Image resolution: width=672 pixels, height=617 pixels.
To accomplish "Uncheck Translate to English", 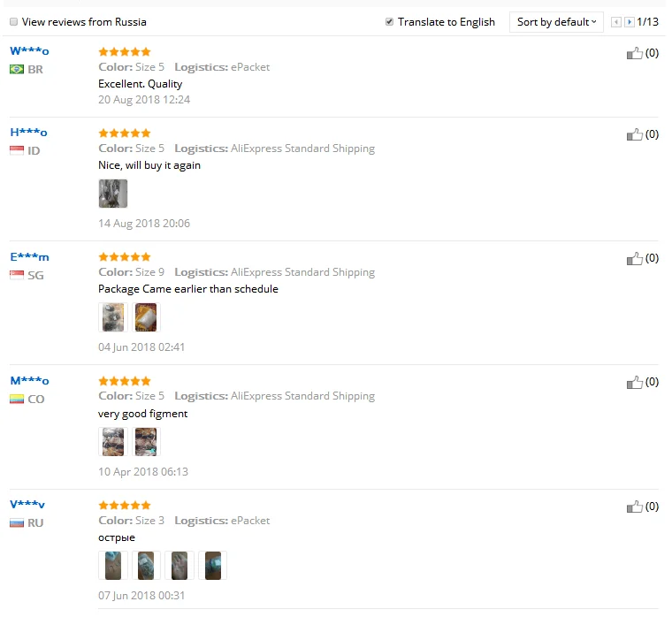I will [389, 22].
